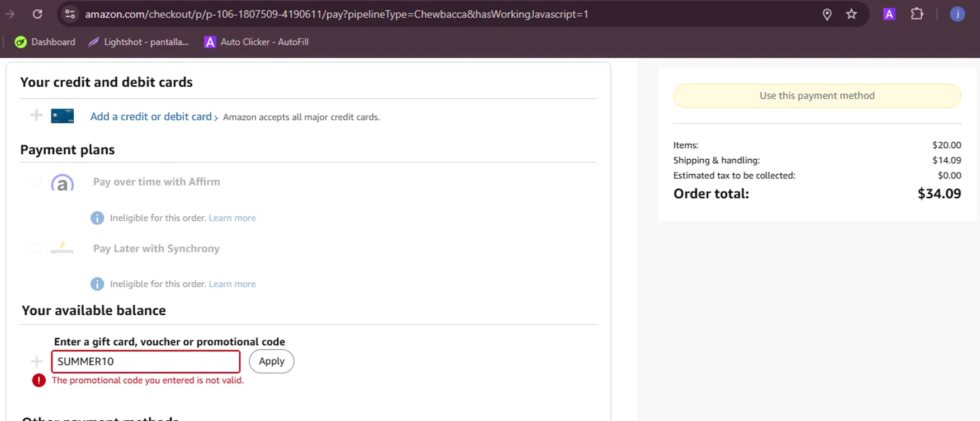This screenshot has width=980, height=421.
Task: Open the Chrome profile avatar
Action: pos(957,14)
